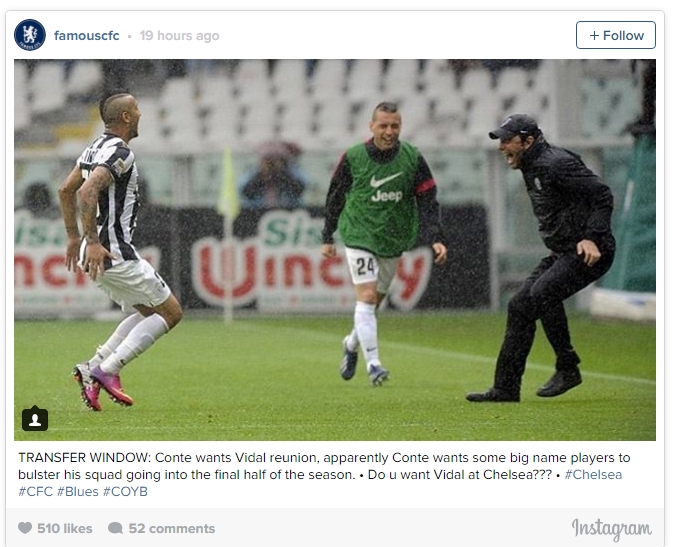Click the yellow corner flag in photo
Image resolution: width=673 pixels, height=547 pixels.
(228, 185)
